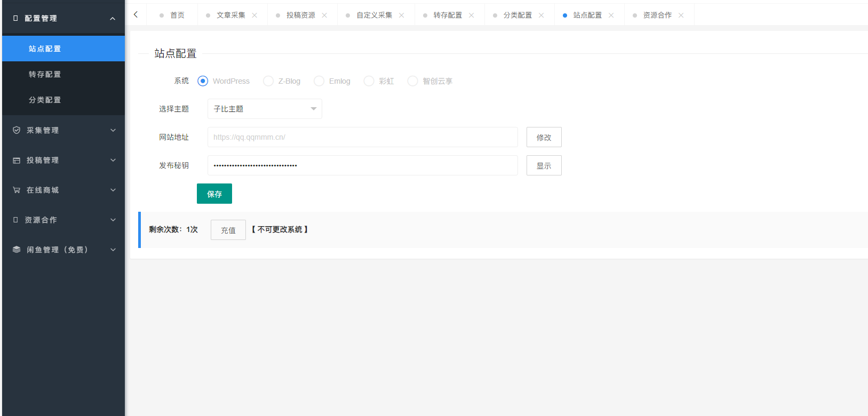Viewport: 868px width, 416px height.
Task: Click 显示 to reveal the publish key
Action: tap(544, 165)
